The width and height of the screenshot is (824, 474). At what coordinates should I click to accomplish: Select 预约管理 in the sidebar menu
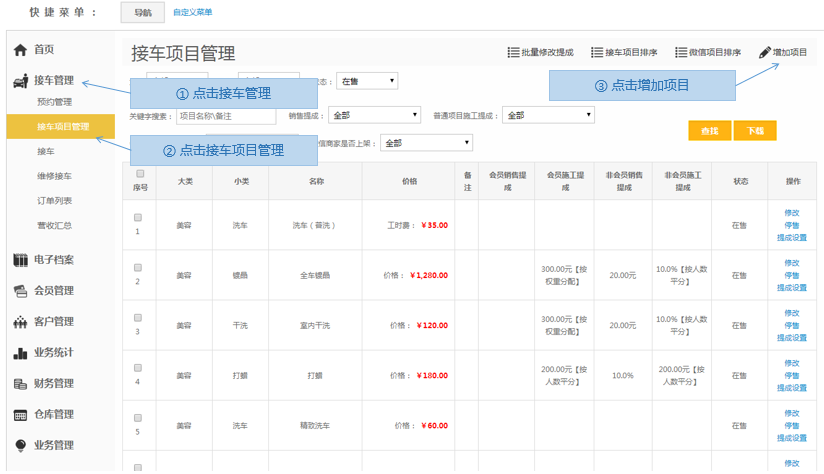coord(54,102)
